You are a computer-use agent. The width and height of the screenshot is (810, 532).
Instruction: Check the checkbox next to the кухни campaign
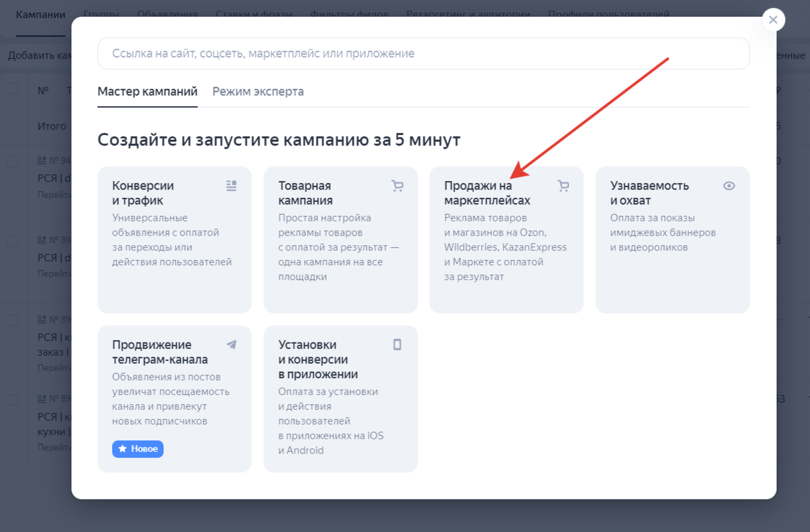(x=15, y=400)
